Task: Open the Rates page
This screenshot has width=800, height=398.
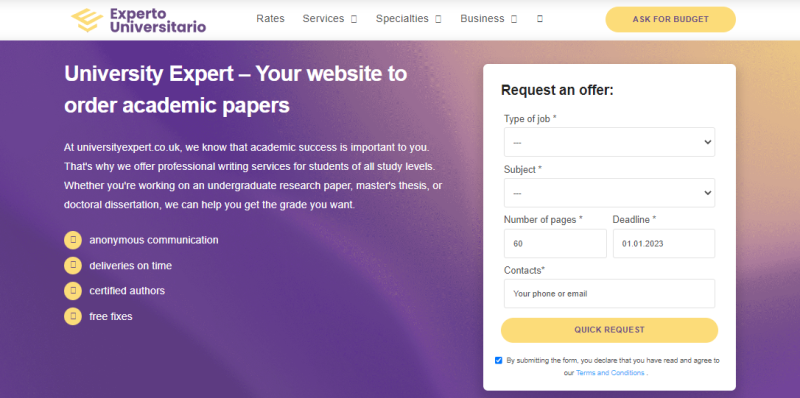Action: click(x=270, y=18)
